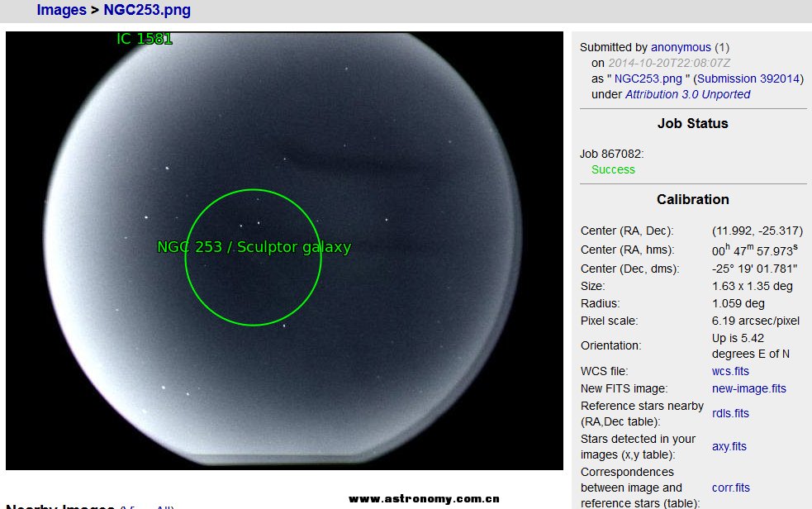The width and height of the screenshot is (812, 509).
Task: Open the Images breadcrumb link
Action: tap(61, 11)
